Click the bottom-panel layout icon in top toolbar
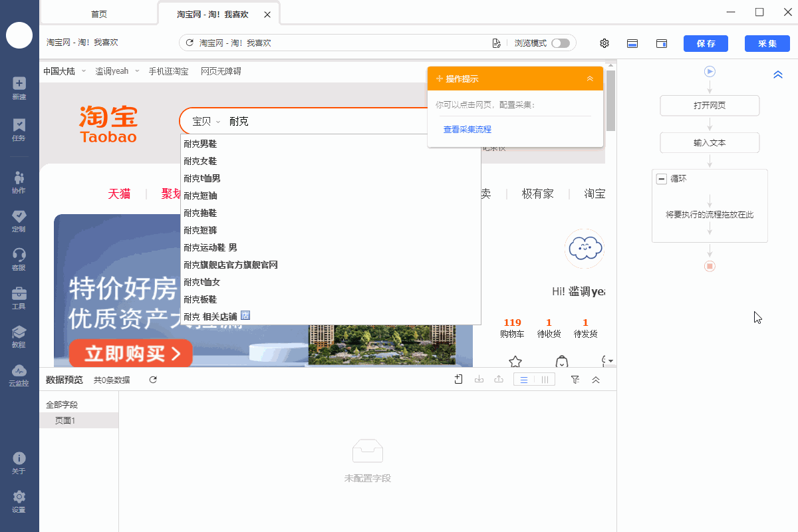 [633, 43]
